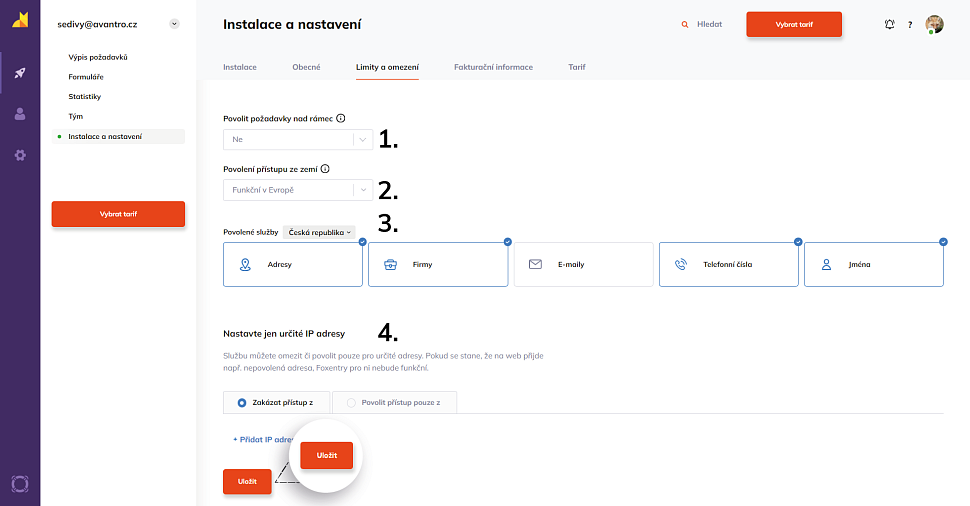This screenshot has height=506, width=970.
Task: Click the Vybrat tarif button in header
Action: pos(794,24)
